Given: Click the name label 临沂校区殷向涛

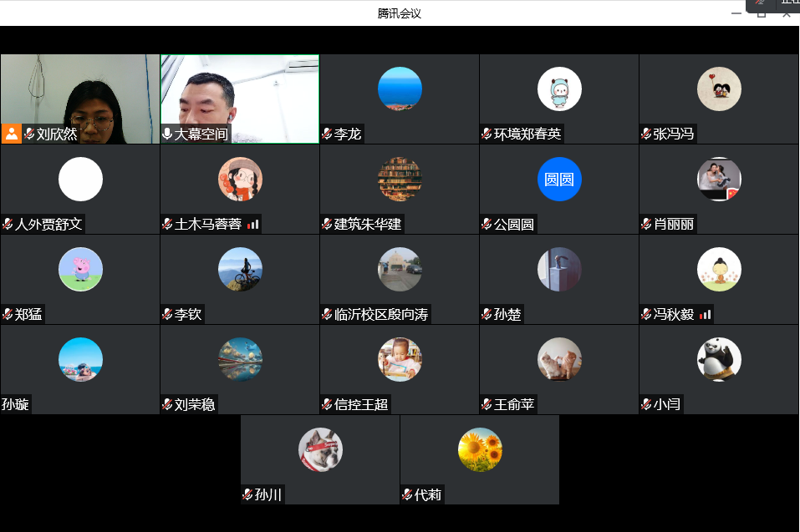Looking at the screenshot, I should pos(381,314).
